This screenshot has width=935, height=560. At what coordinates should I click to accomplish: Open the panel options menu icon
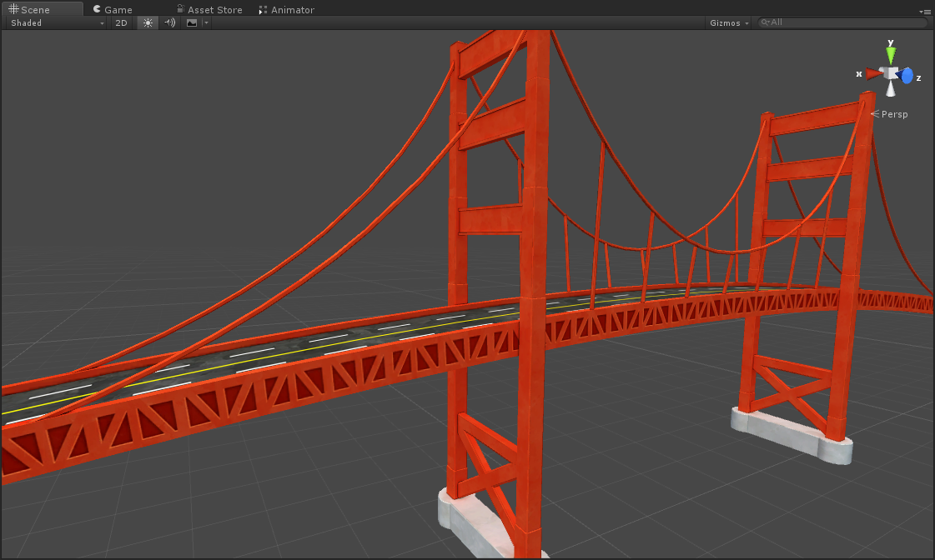(x=925, y=12)
